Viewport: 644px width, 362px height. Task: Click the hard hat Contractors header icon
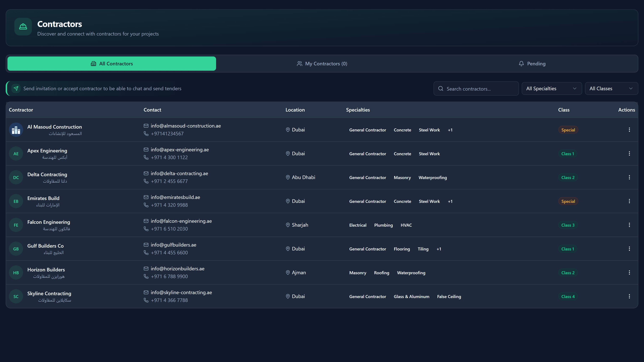pos(23,26)
